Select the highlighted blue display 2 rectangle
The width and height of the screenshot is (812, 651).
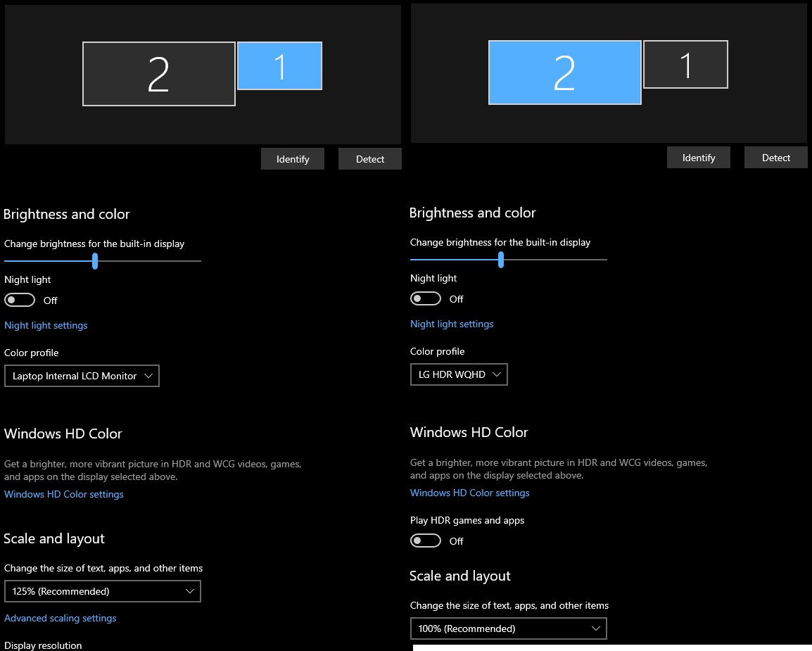point(564,72)
